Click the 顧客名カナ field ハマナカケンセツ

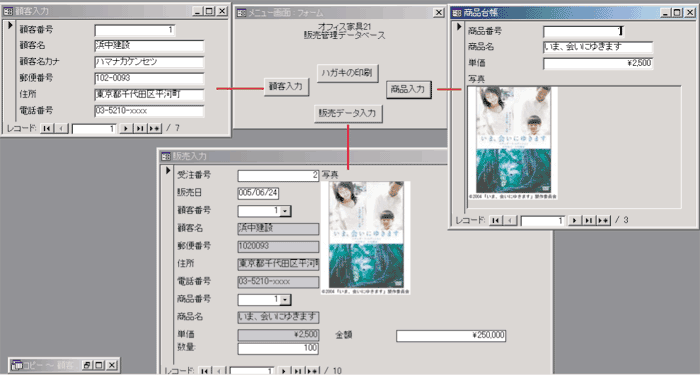149,62
